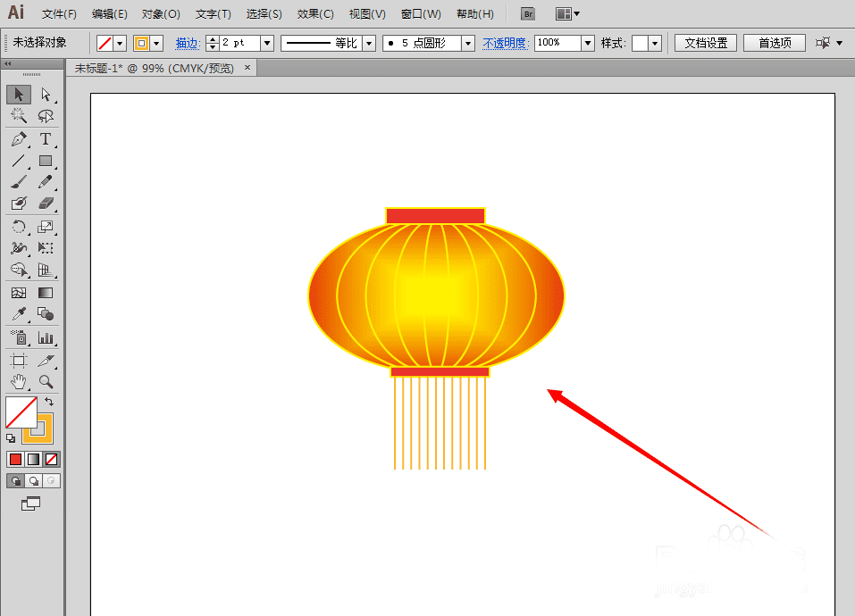This screenshot has width=855, height=616.
Task: Click the 首选项 button
Action: (x=775, y=43)
